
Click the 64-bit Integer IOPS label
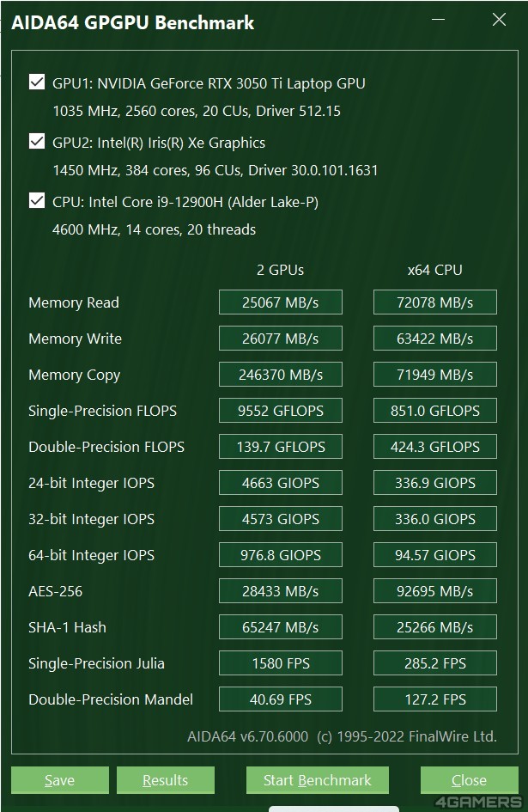pyautogui.click(x=92, y=556)
